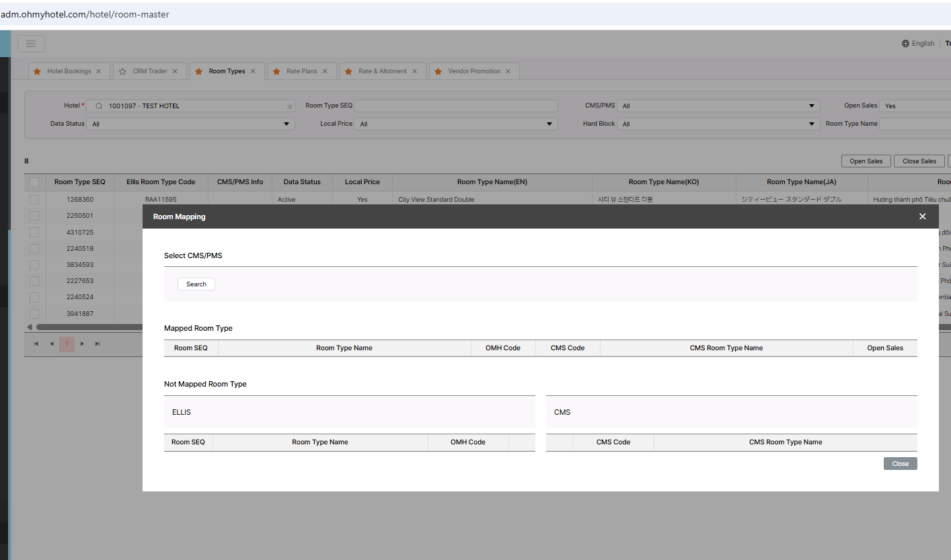Go to the first page of results
951x560 pixels.
pos(36,344)
